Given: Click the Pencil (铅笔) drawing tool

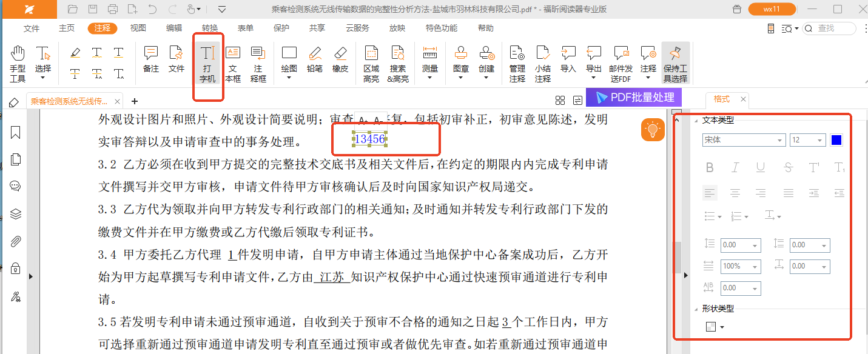Looking at the screenshot, I should click(x=314, y=59).
